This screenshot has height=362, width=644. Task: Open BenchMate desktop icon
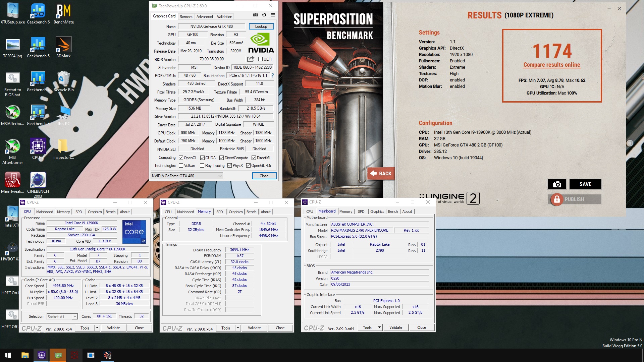(x=64, y=14)
